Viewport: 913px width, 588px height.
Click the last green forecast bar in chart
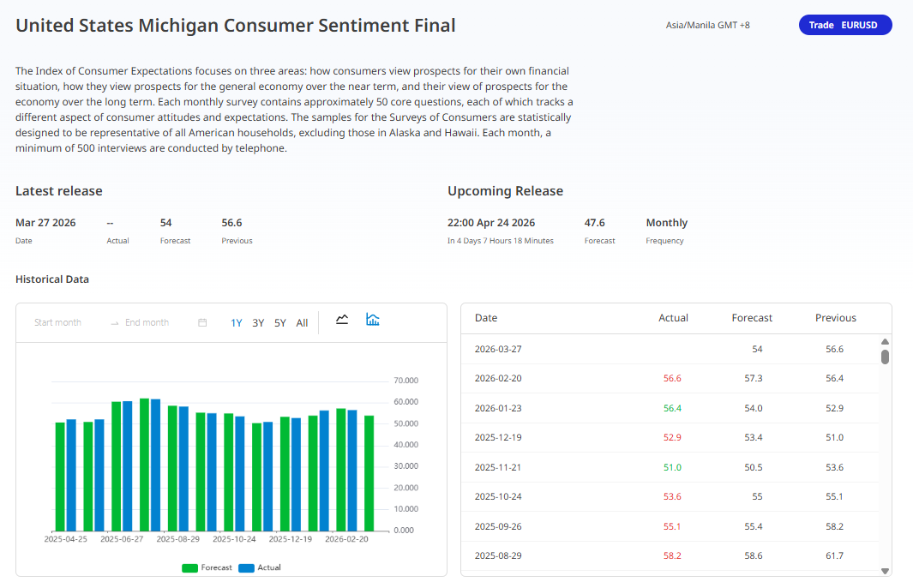tap(369, 473)
